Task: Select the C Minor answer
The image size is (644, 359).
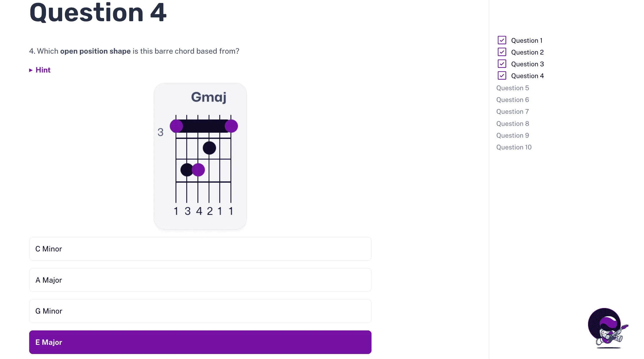Action: (200, 249)
